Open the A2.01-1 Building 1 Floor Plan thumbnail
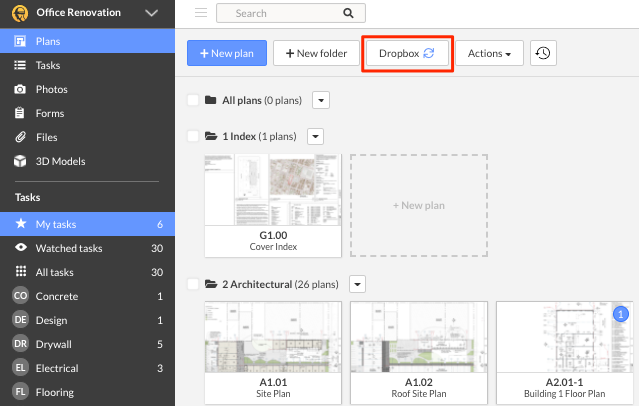The height and width of the screenshot is (406, 639). coord(564,353)
